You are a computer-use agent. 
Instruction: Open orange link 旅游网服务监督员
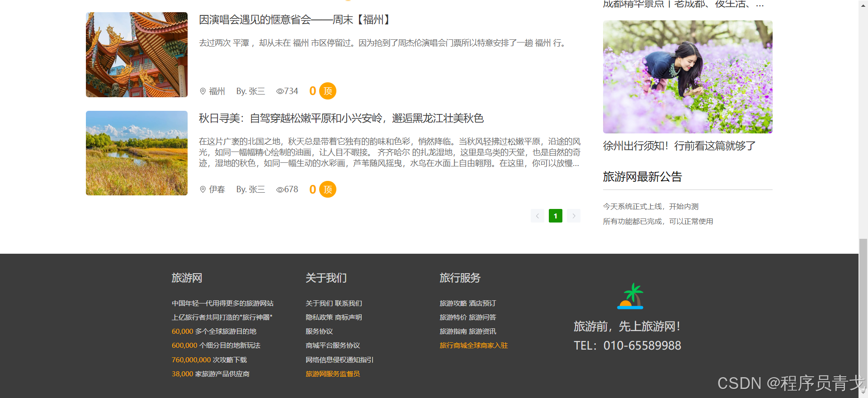coord(333,374)
